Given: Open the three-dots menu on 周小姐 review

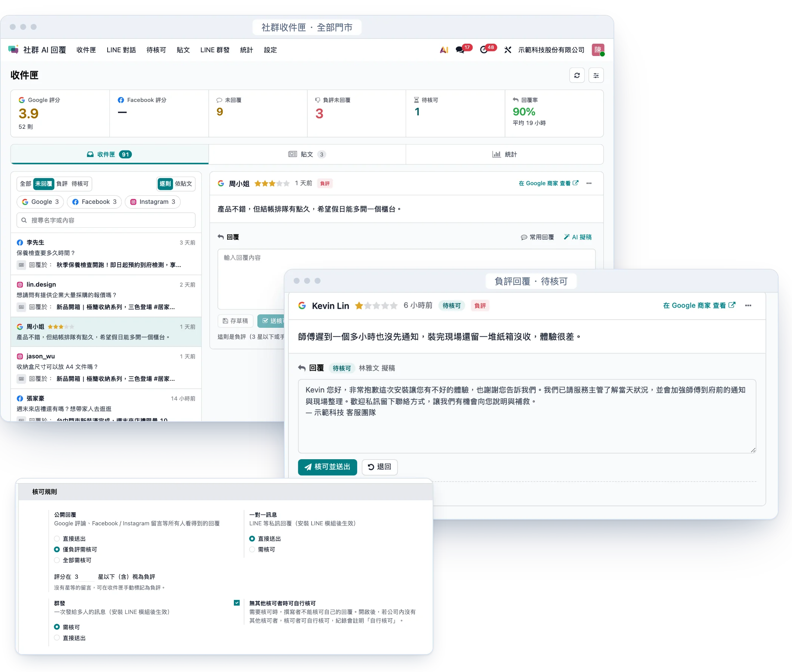Looking at the screenshot, I should [x=589, y=183].
